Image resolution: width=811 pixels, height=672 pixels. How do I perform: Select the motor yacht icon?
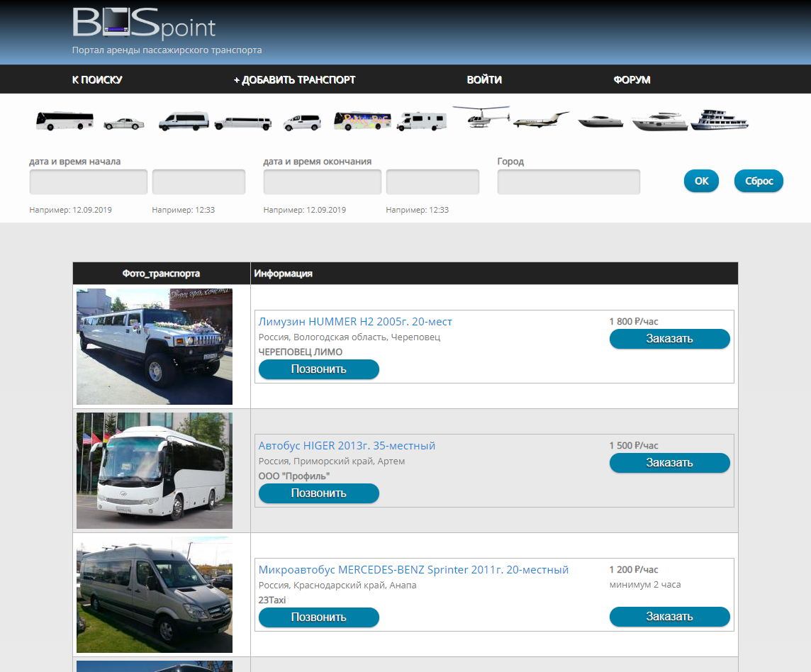[659, 122]
